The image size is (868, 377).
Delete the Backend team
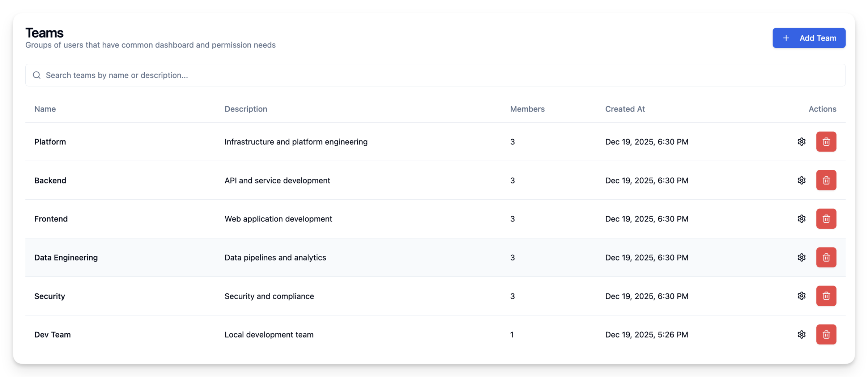point(826,180)
